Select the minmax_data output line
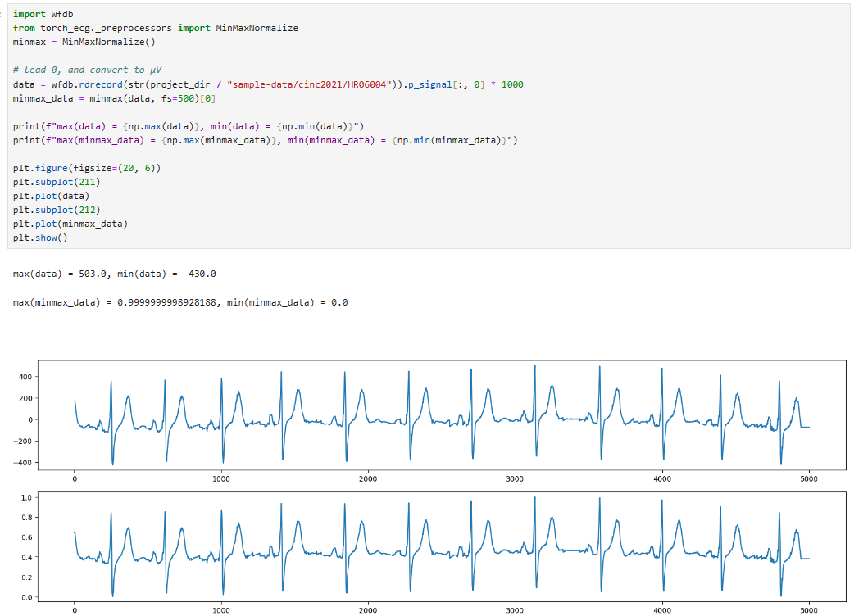 point(180,301)
